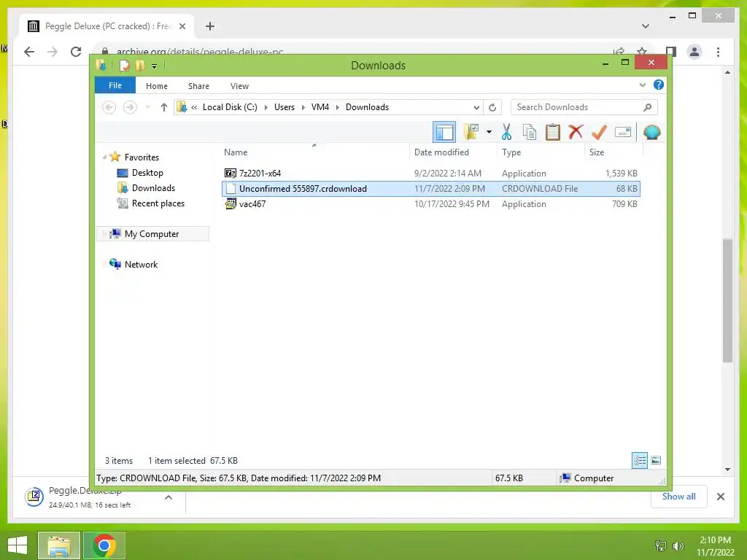This screenshot has height=560, width=747.
Task: Bookmark this page with the star icon
Action: pos(642,52)
